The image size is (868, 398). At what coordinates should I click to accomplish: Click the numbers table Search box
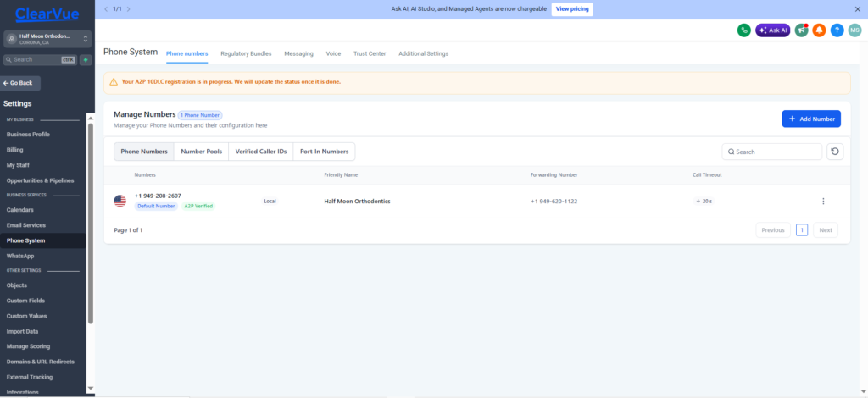771,152
